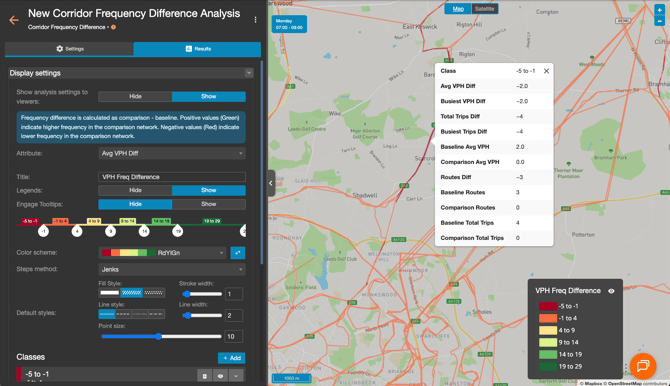Open the three-dot options menu
The height and width of the screenshot is (386, 670).
(256, 20)
